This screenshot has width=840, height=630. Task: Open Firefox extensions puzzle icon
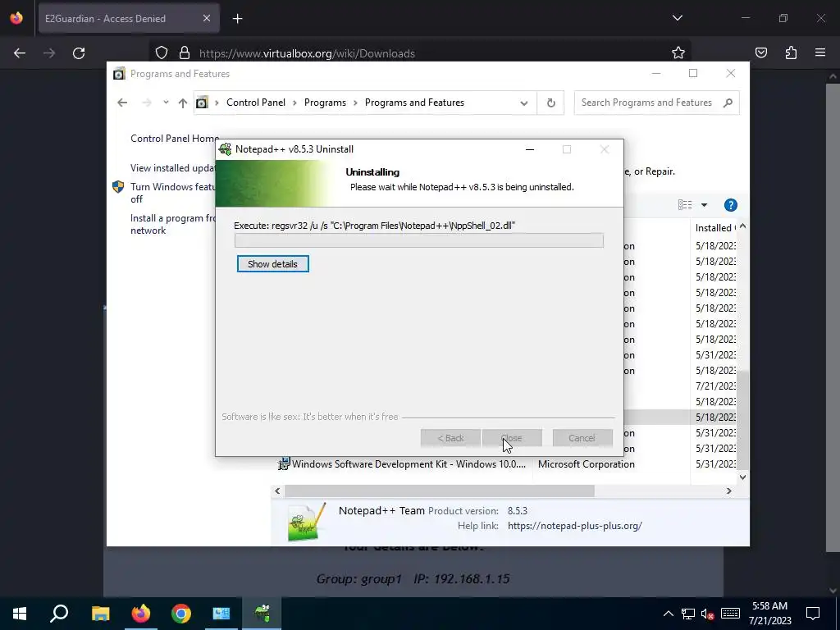point(792,52)
